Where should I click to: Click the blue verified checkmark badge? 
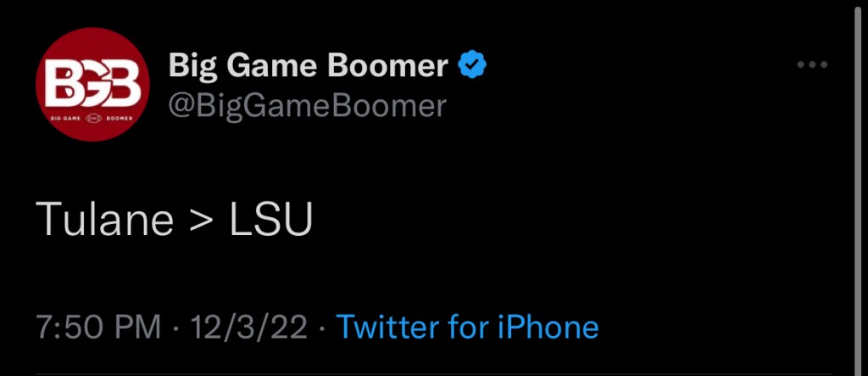coord(471,65)
